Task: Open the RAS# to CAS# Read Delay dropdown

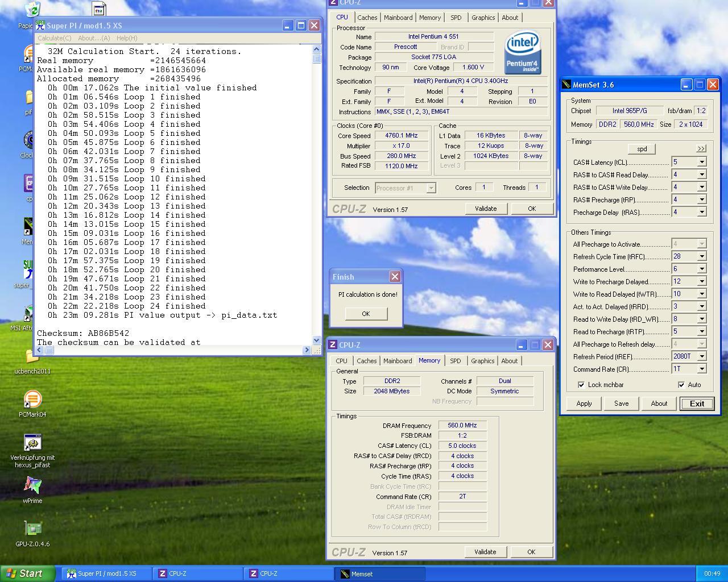Action: 702,174
